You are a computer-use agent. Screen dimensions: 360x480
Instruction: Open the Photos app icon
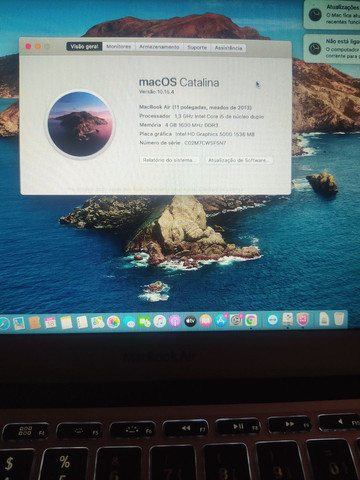113,322
